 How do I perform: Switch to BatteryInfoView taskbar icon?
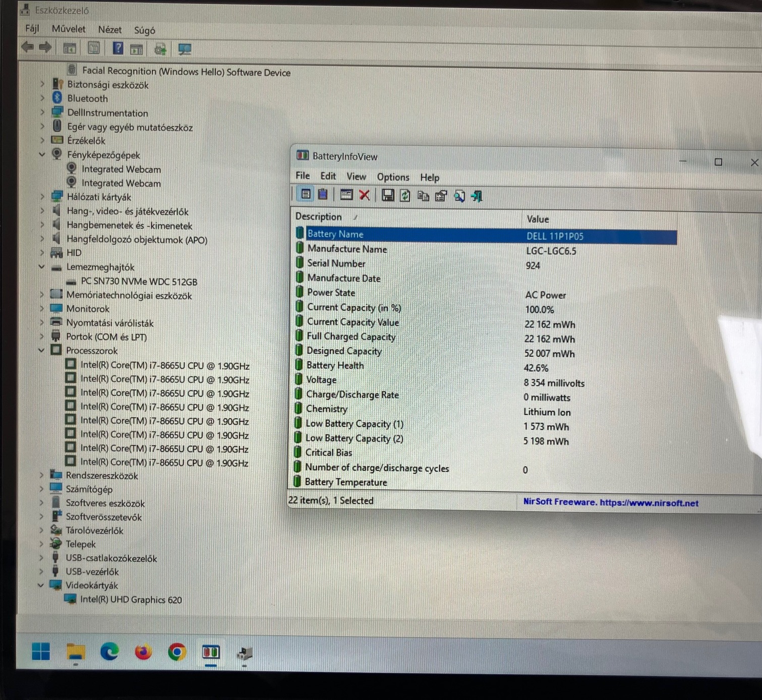tap(211, 652)
